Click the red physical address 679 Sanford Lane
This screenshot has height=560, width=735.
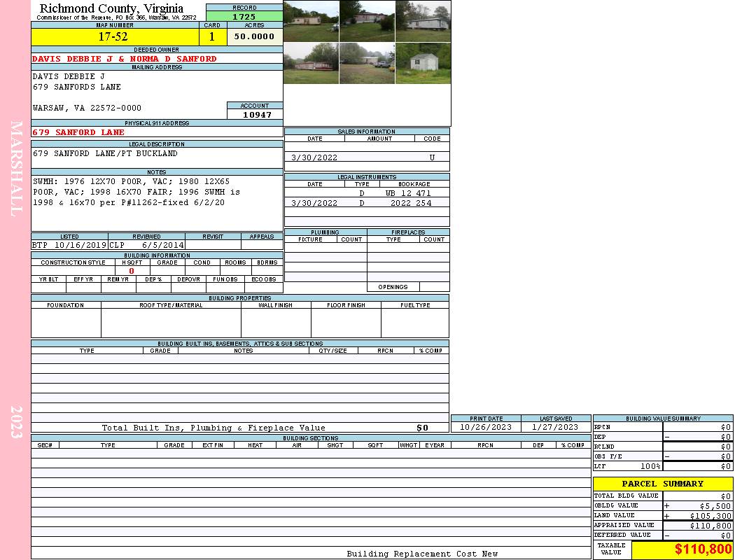pos(78,132)
